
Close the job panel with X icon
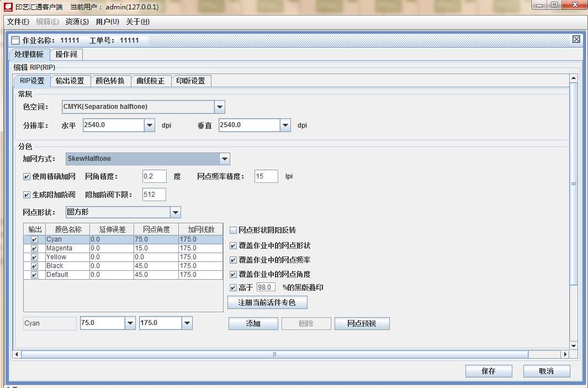coord(576,39)
